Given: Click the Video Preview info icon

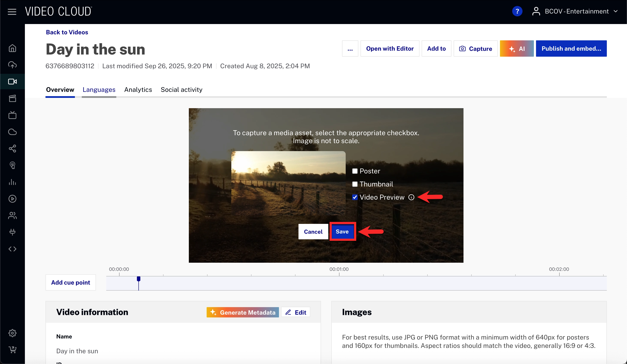Looking at the screenshot, I should click(411, 197).
